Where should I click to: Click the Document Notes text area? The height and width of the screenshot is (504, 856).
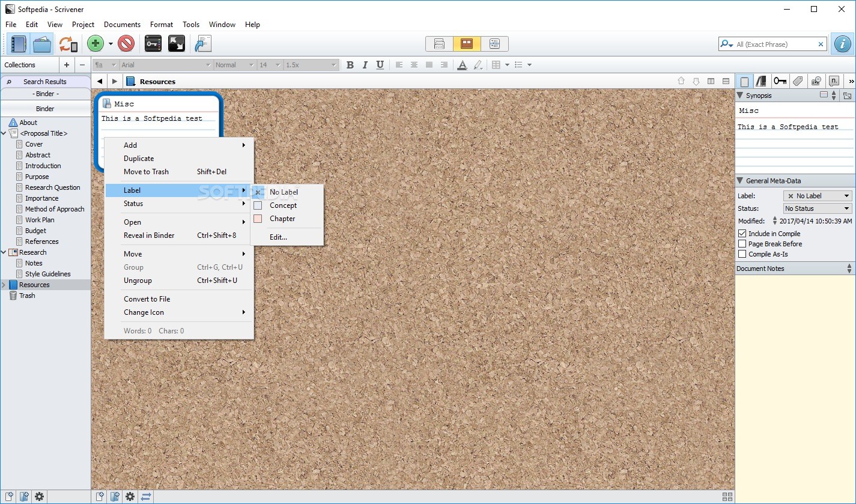click(795, 389)
